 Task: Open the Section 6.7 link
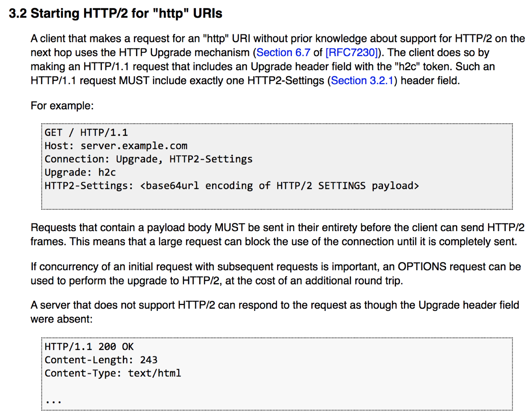click(x=283, y=52)
